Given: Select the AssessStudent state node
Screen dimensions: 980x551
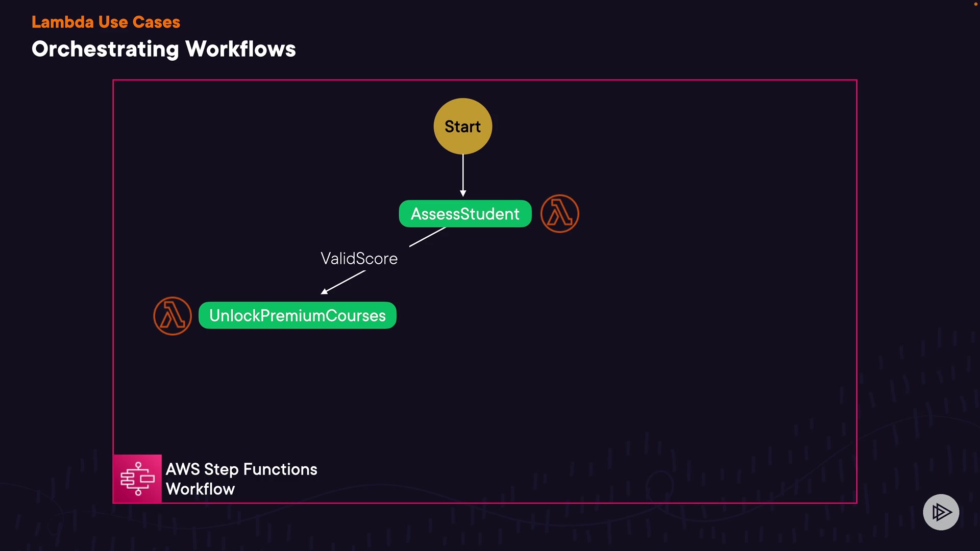Looking at the screenshot, I should [464, 214].
